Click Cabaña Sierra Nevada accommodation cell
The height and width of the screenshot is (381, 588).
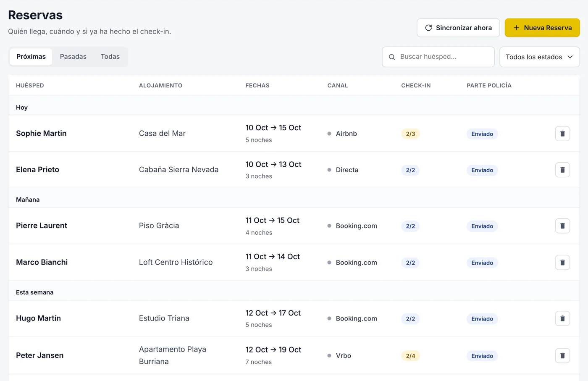click(x=178, y=170)
